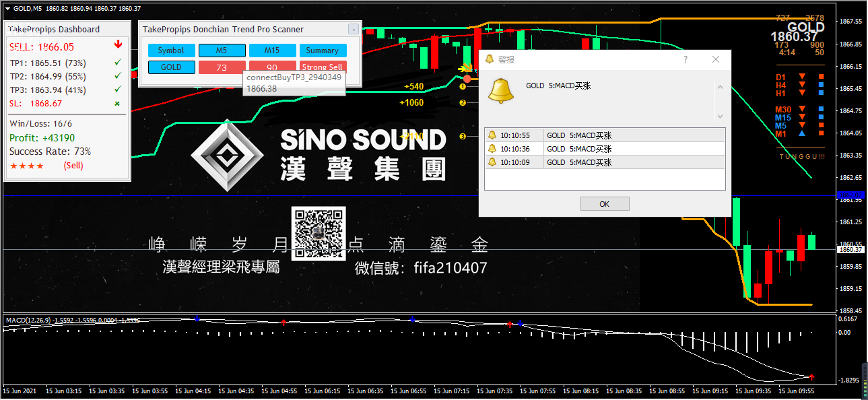
Task: Toggle the blue square next to M15
Action: point(821,117)
